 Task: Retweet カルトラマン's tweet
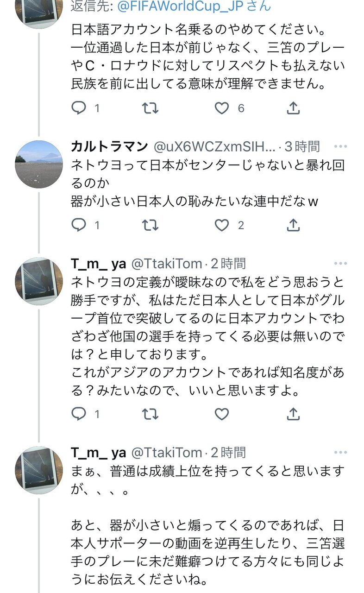tap(150, 226)
